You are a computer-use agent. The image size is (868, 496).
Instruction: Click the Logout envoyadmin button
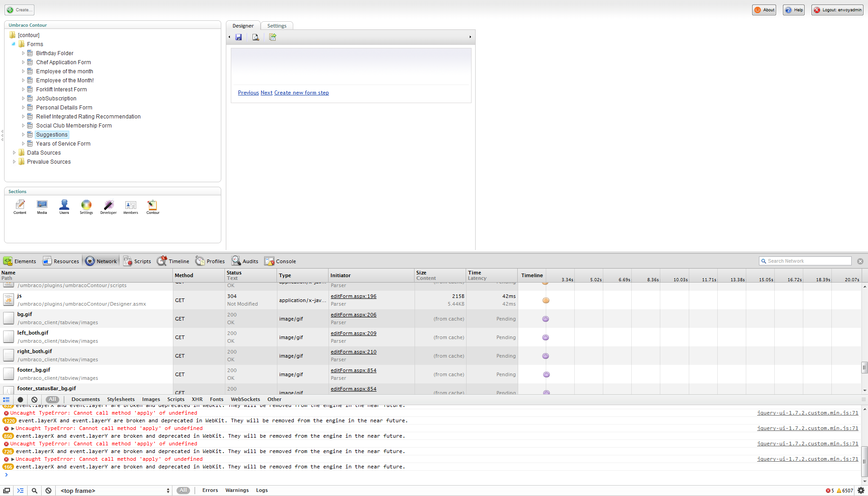coord(837,10)
